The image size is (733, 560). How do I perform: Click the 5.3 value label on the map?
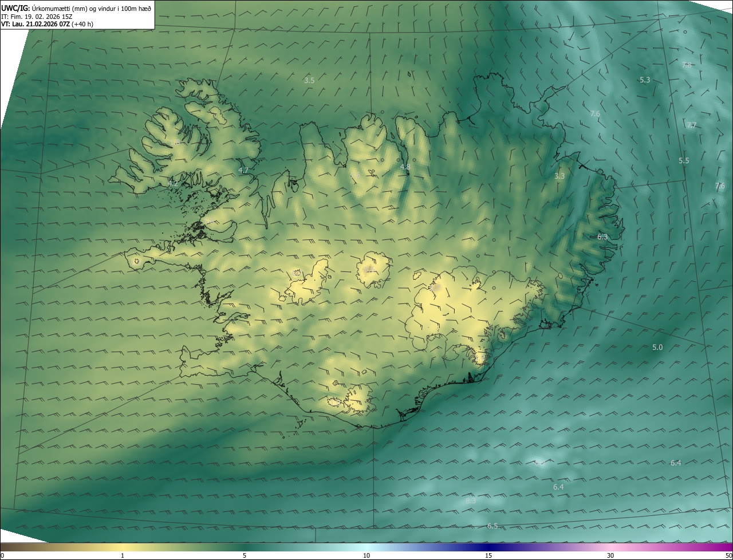point(645,80)
